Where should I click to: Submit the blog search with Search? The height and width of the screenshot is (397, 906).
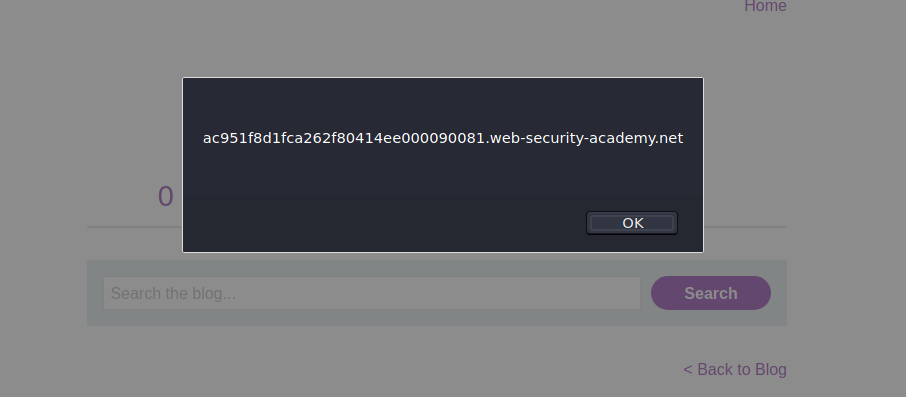711,293
